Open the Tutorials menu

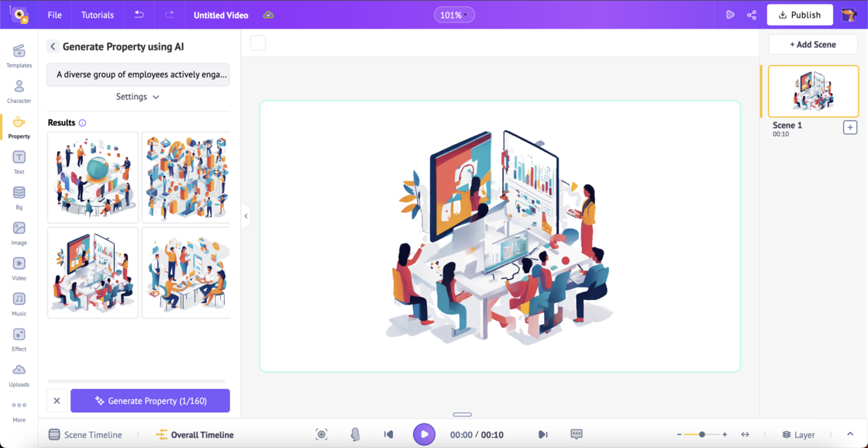tap(96, 14)
